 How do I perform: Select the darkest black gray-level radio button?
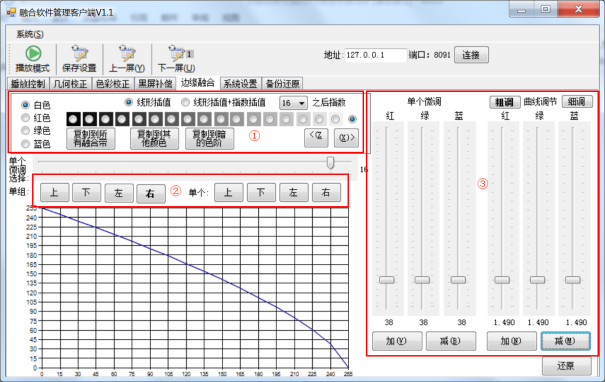[x=73, y=119]
